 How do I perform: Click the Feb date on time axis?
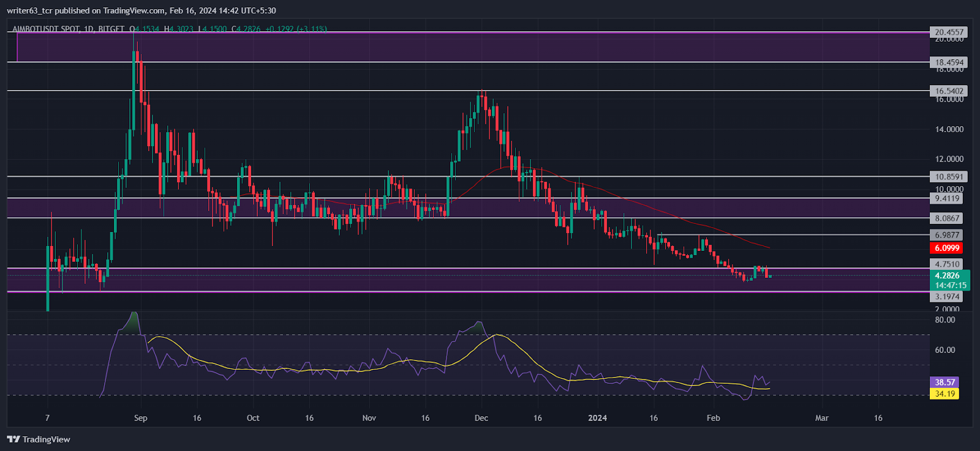713,418
